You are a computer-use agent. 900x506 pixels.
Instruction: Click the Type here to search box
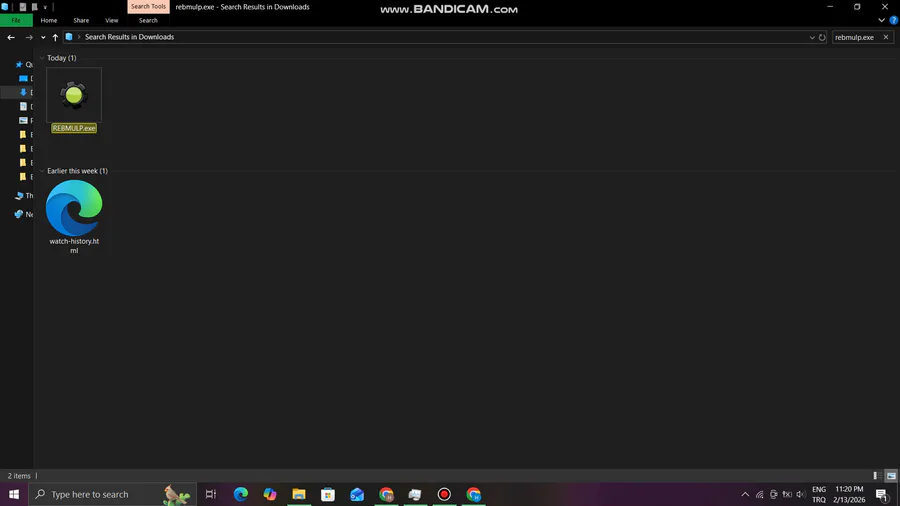tap(112, 494)
